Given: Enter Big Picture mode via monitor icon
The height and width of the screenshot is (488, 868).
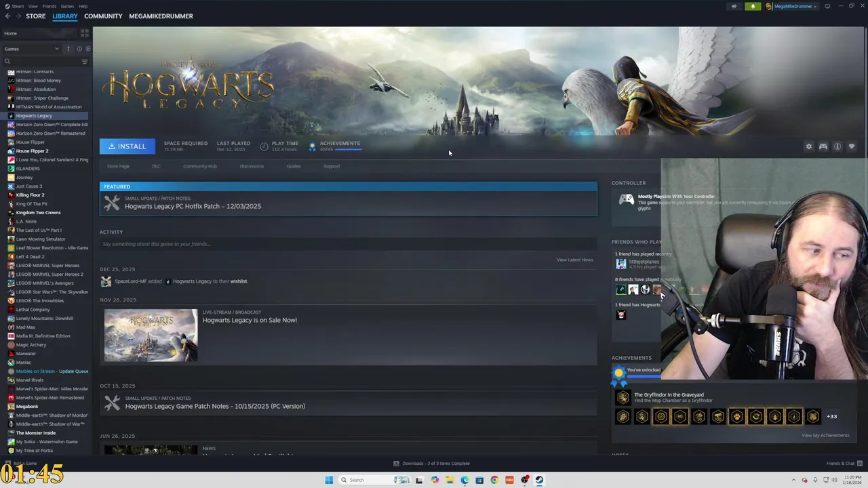Looking at the screenshot, I should [x=827, y=6].
